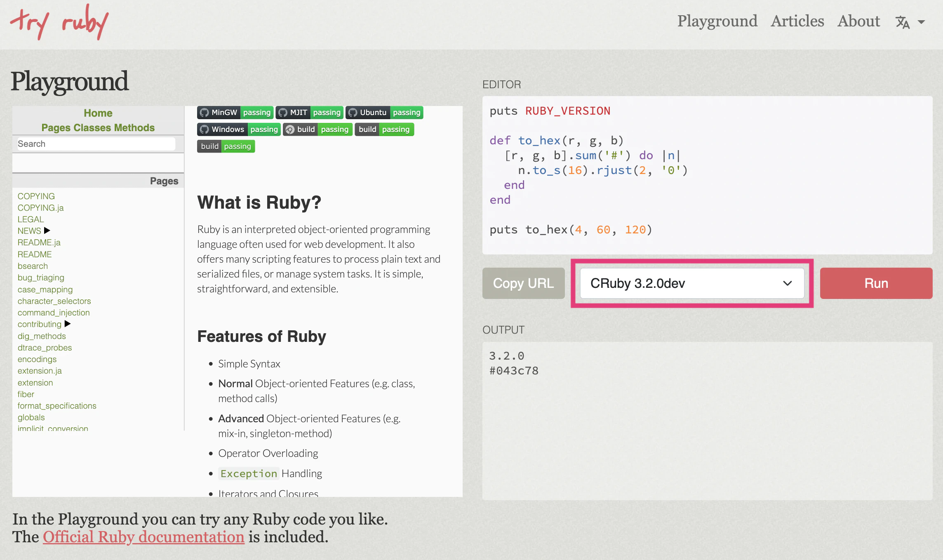The width and height of the screenshot is (943, 560).
Task: Click the third-row build passing badge
Action: coord(226,146)
